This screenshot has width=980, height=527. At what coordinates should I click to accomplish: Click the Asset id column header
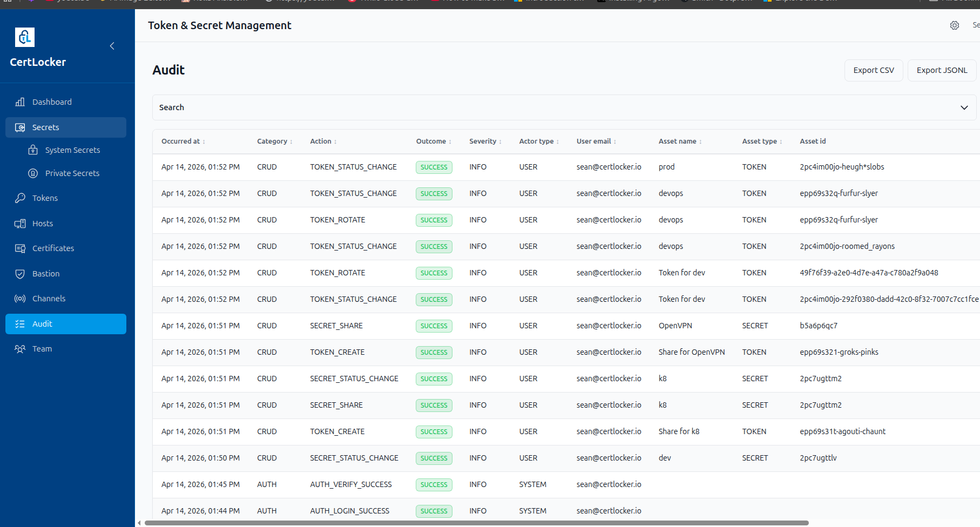pyautogui.click(x=813, y=141)
